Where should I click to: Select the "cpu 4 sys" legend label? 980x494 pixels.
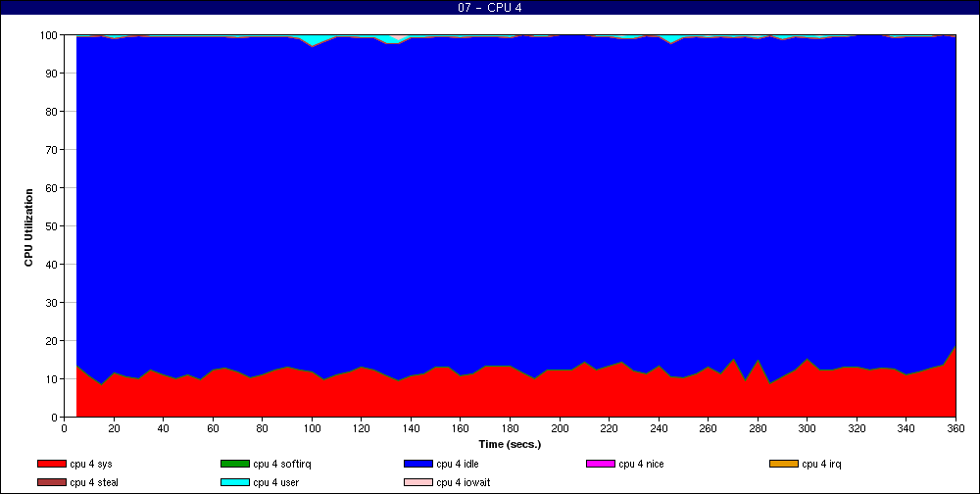93,464
